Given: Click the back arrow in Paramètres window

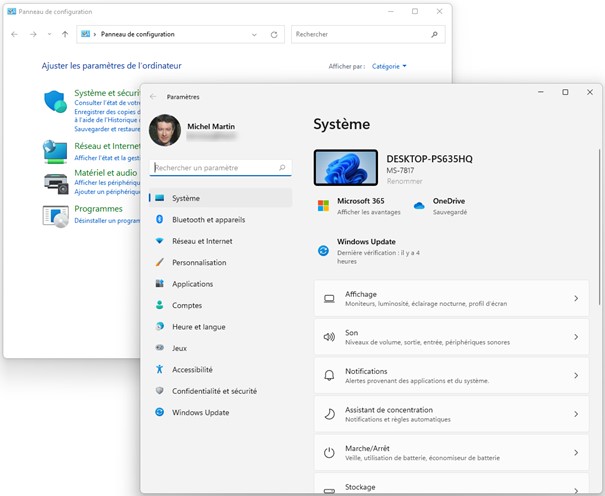Looking at the screenshot, I should (153, 97).
